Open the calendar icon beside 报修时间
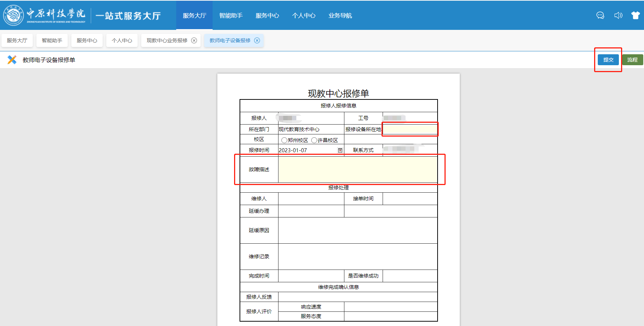Viewport: 644px width, 326px height. 340,150
